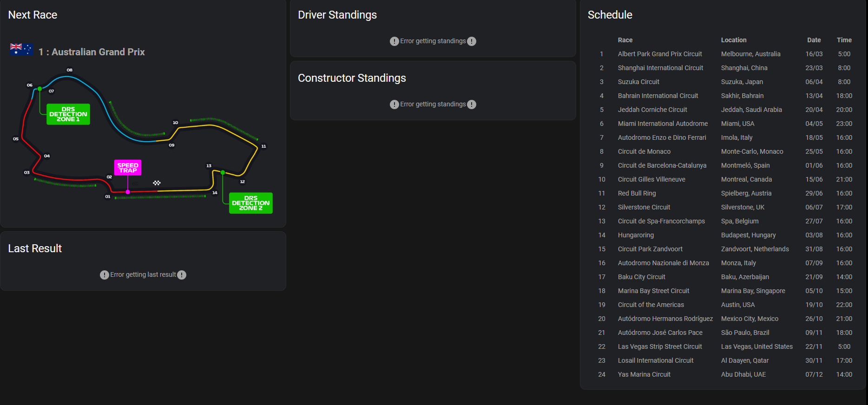Click Driver Standings 'Error getting standings' message
Screen dimensions: 868x405
(433, 41)
